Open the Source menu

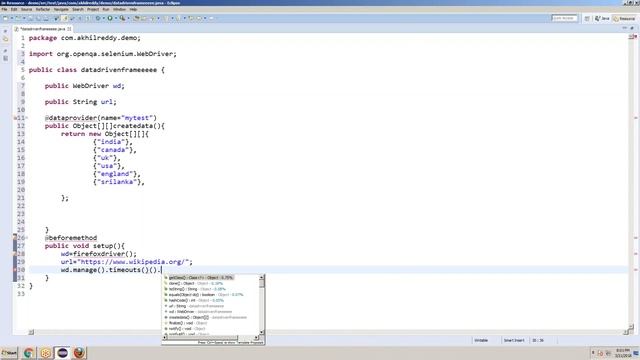tap(26, 9)
